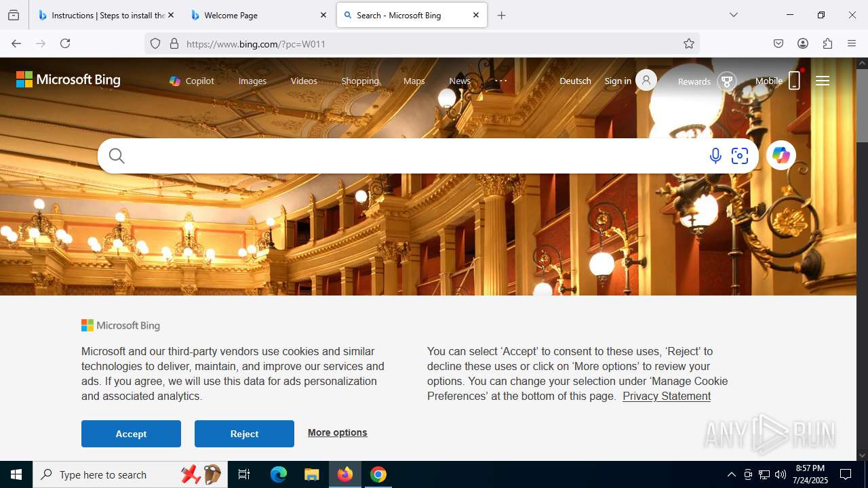Reject cookies button
Screen dimensions: 868x488
244,434
